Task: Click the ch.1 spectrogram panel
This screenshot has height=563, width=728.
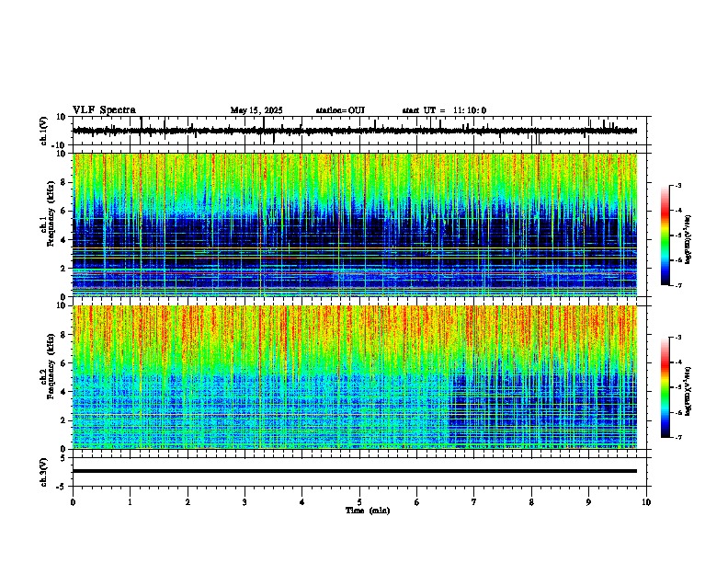Action: (355, 224)
